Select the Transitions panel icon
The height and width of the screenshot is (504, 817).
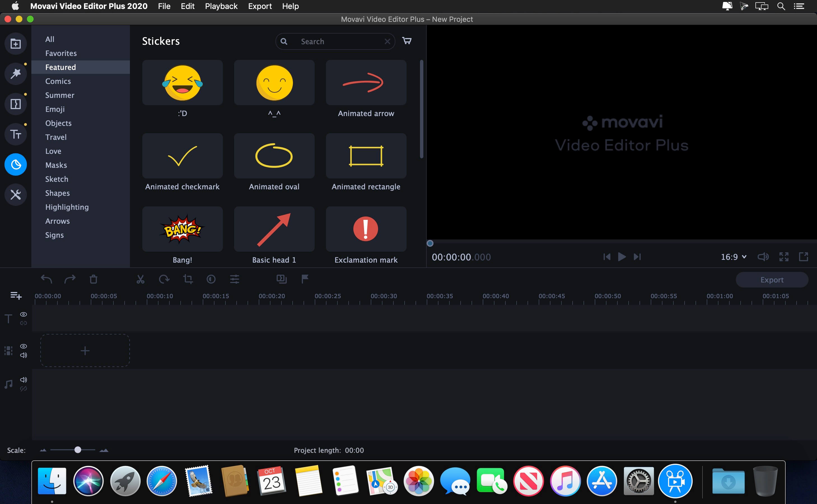15,104
